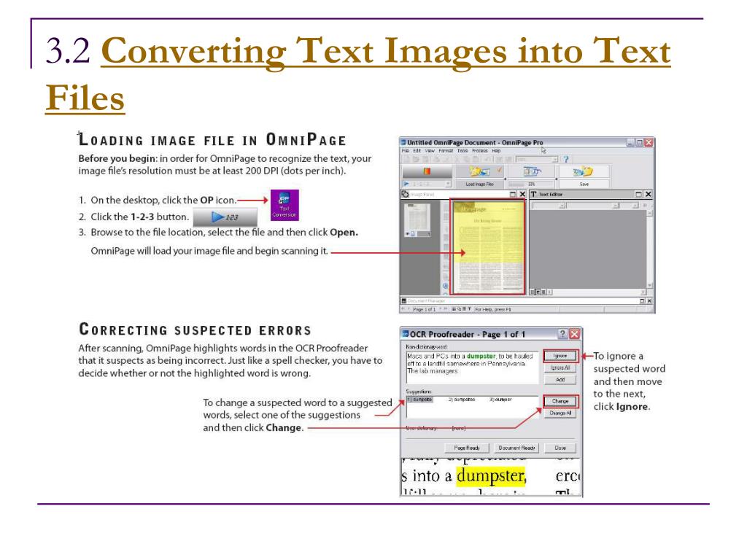This screenshot has width=747, height=560.
Task: Close the Document Manager panel
Action: [x=649, y=301]
